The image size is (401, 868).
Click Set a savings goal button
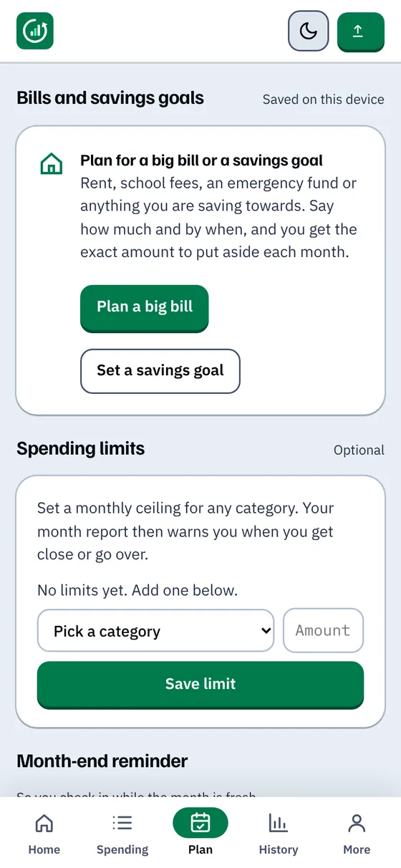click(x=160, y=371)
